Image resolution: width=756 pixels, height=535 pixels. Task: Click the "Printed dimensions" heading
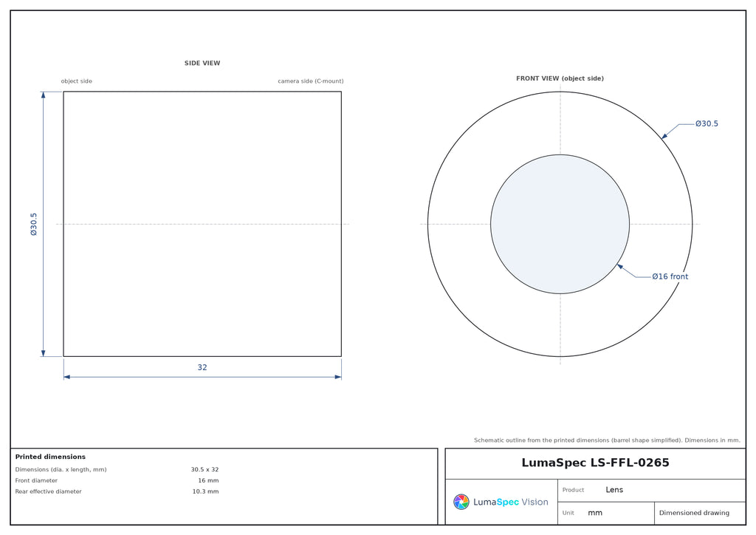point(50,457)
